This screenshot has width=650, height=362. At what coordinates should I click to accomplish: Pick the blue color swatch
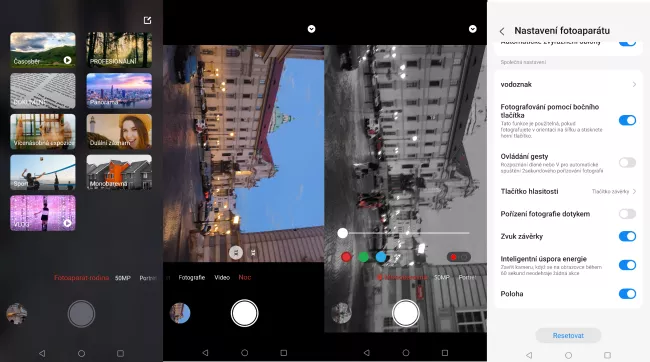point(381,257)
